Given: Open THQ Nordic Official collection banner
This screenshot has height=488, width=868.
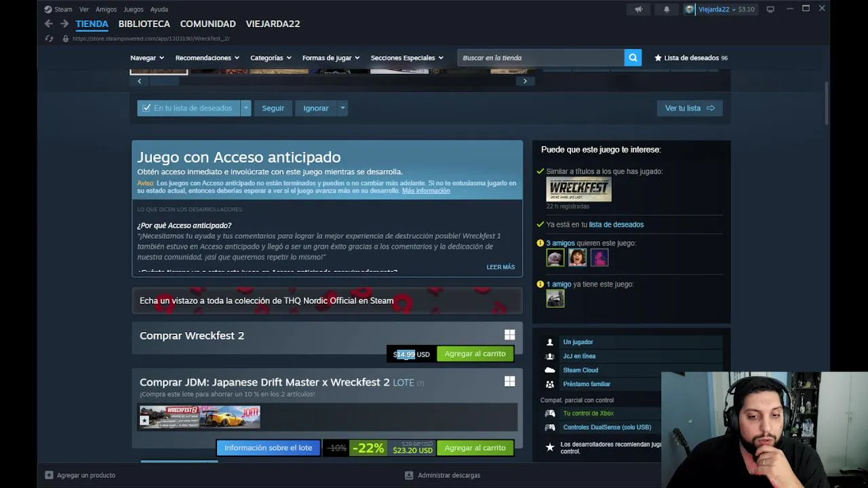Looking at the screenshot, I should tap(327, 301).
